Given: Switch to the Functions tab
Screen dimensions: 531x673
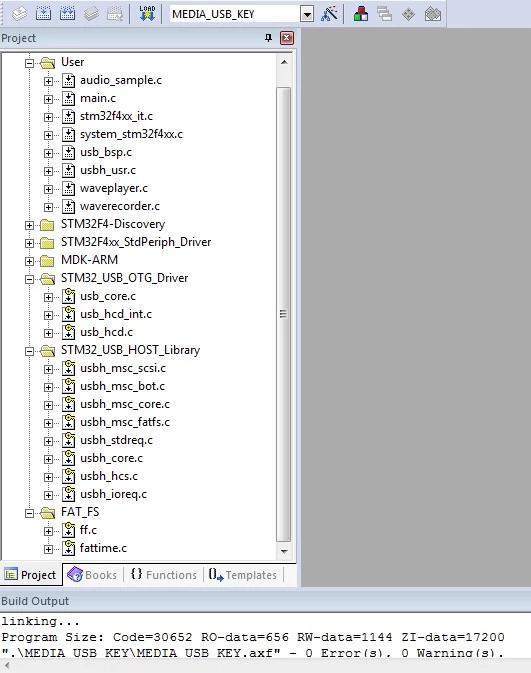Looking at the screenshot, I should pyautogui.click(x=163, y=575).
